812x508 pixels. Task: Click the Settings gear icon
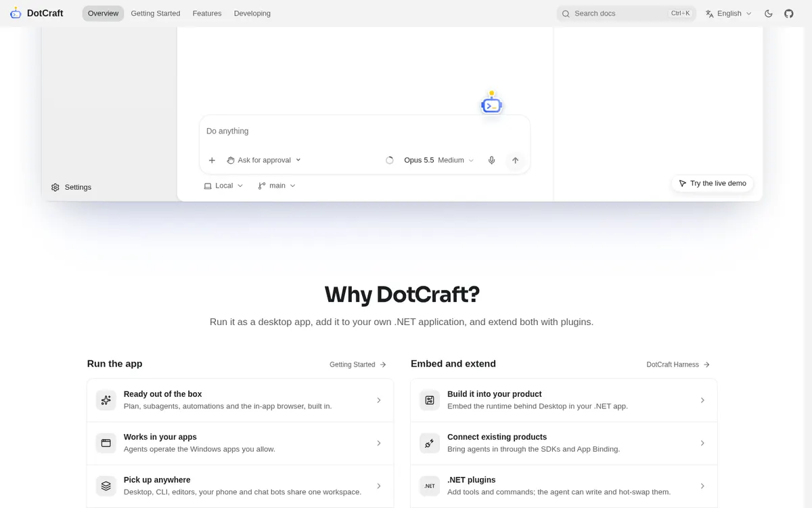55,187
